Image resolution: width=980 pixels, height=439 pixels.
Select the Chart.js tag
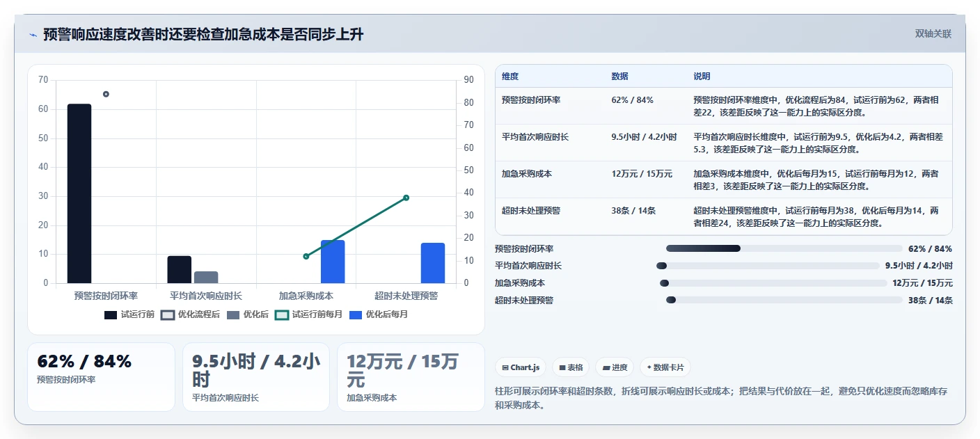pyautogui.click(x=521, y=367)
